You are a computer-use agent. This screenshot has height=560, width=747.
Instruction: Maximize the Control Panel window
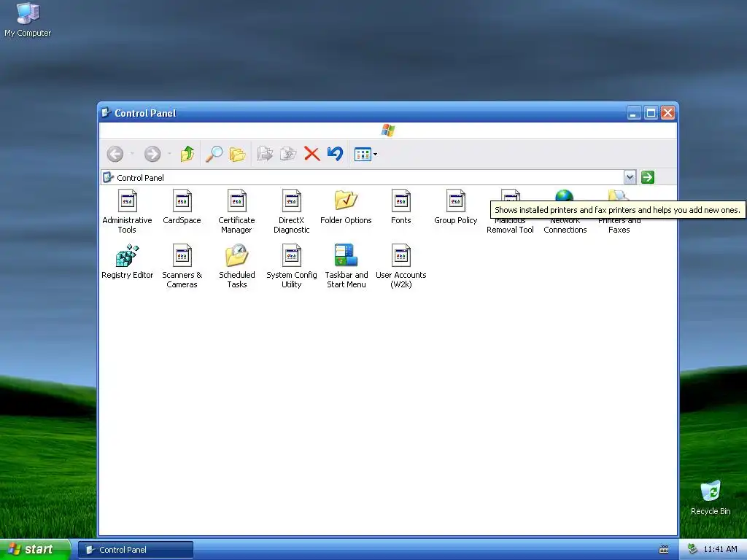tap(651, 113)
